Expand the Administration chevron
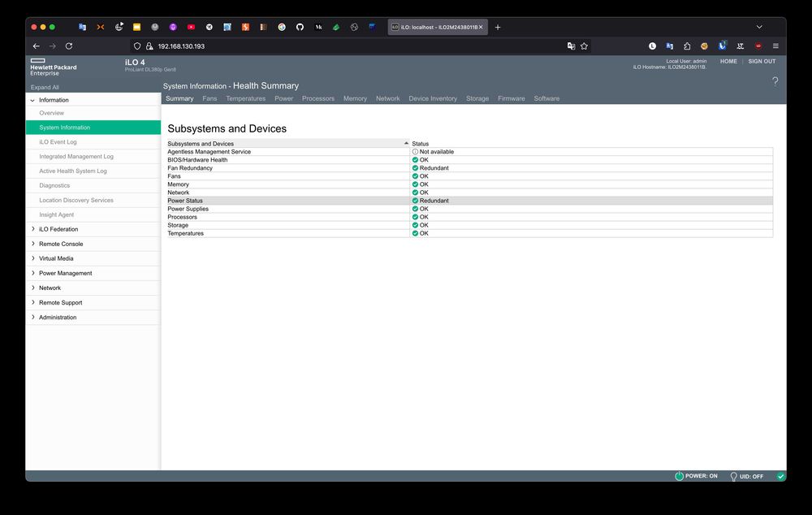The image size is (812, 515). click(x=33, y=317)
